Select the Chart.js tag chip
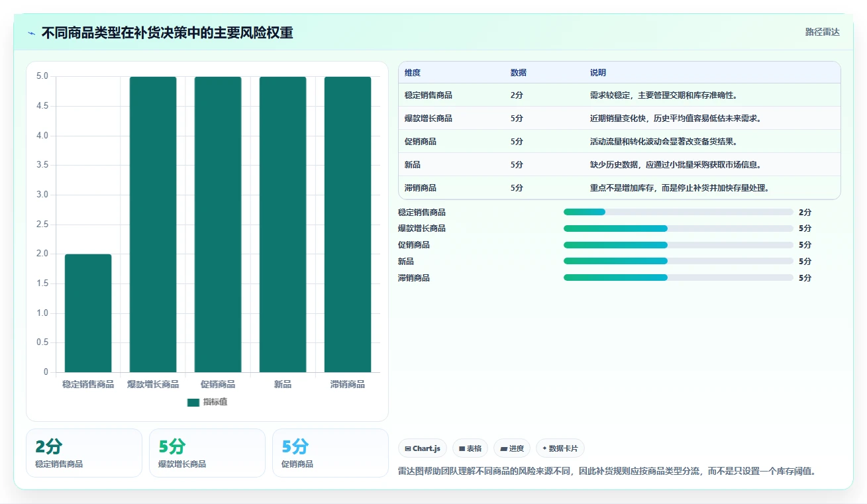The image size is (867, 504). [423, 448]
